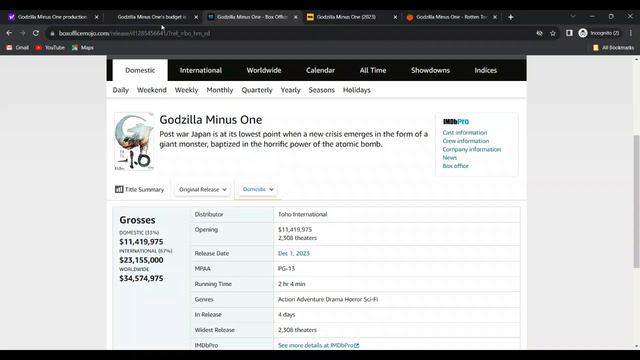640x360 pixels.
Task: Open the Cast information link
Action: 464,133
